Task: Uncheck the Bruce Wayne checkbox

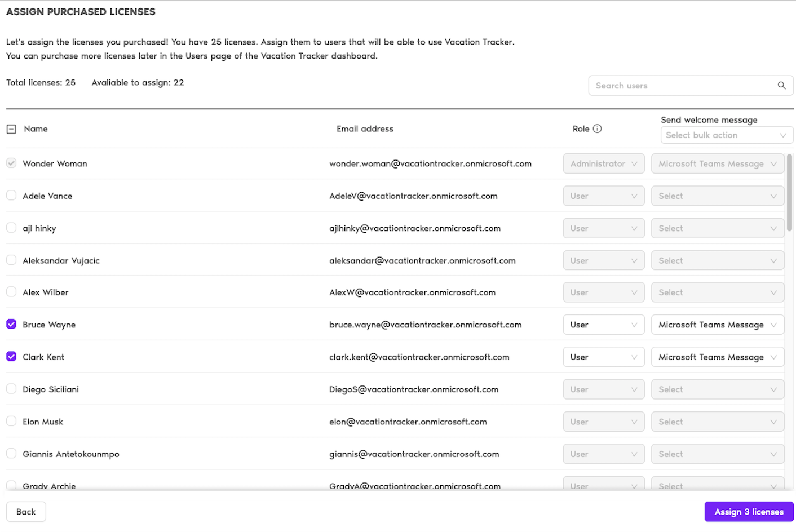Action: click(11, 325)
